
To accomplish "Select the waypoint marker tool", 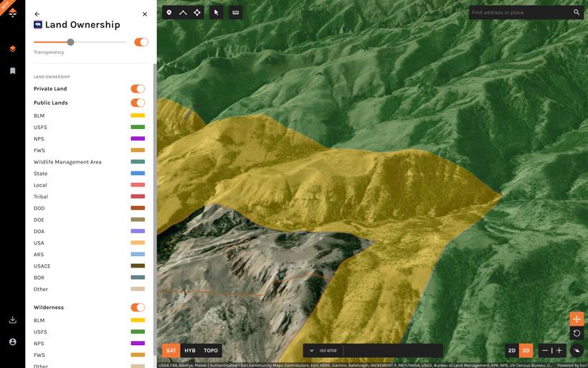I will tap(169, 13).
